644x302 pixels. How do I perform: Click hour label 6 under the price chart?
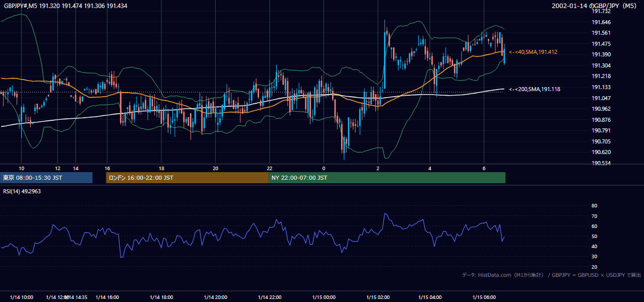[484, 168]
